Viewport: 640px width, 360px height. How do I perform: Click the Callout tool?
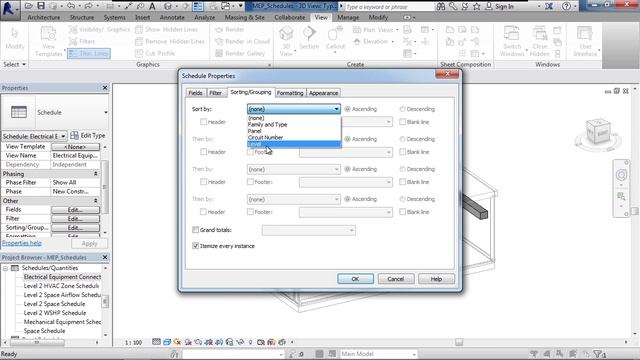tap(336, 39)
